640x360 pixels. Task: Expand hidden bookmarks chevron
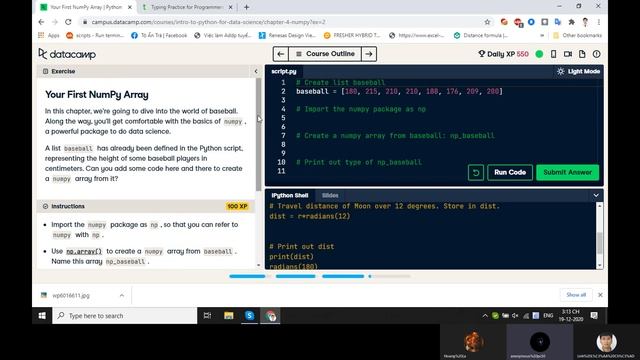(x=542, y=36)
